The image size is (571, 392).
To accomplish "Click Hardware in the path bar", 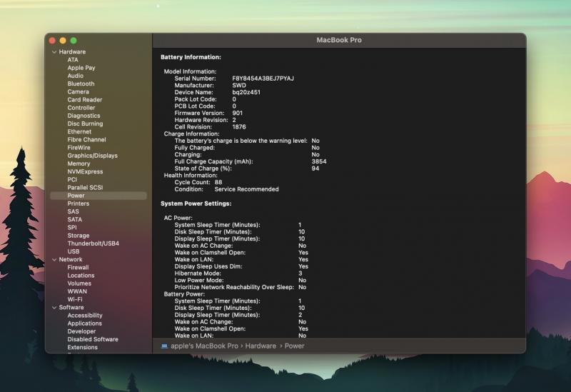I will click(x=261, y=346).
